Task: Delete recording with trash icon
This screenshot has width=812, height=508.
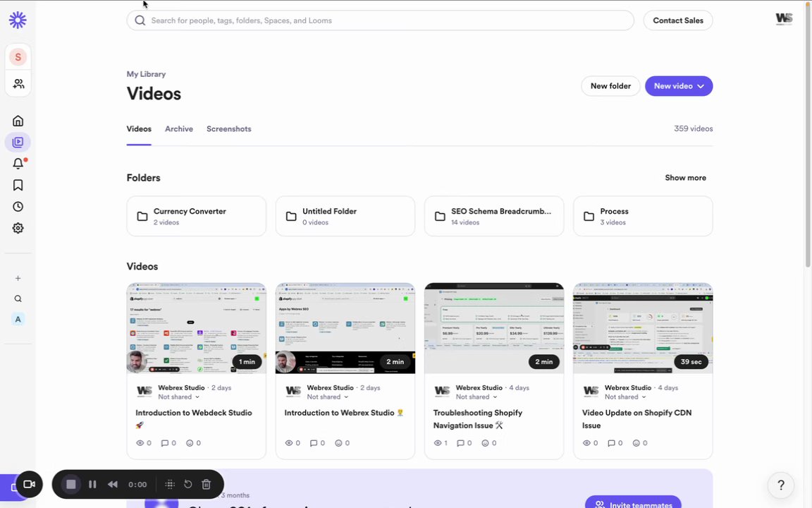Action: (x=206, y=484)
